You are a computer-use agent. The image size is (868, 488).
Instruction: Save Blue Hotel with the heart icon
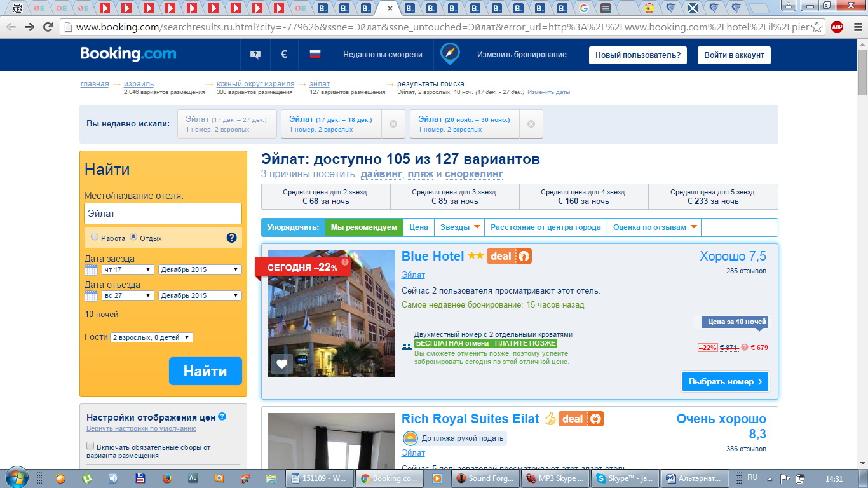pos(282,364)
